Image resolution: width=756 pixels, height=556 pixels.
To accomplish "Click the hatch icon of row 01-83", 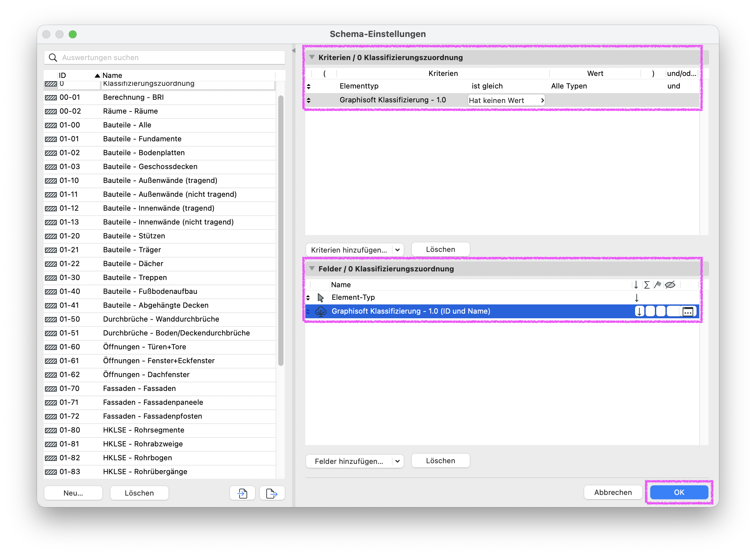I will [51, 472].
